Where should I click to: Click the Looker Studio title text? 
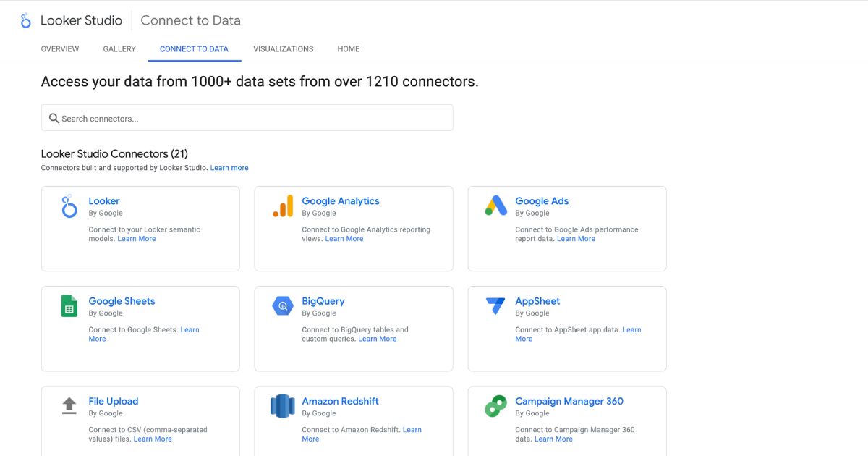(81, 20)
